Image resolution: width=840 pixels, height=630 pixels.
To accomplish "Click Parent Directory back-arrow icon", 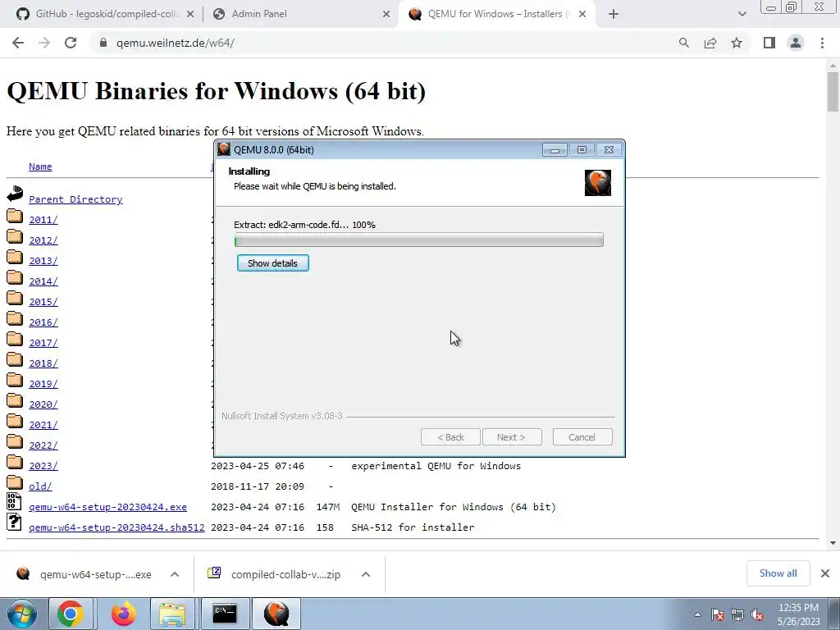I will point(15,194).
